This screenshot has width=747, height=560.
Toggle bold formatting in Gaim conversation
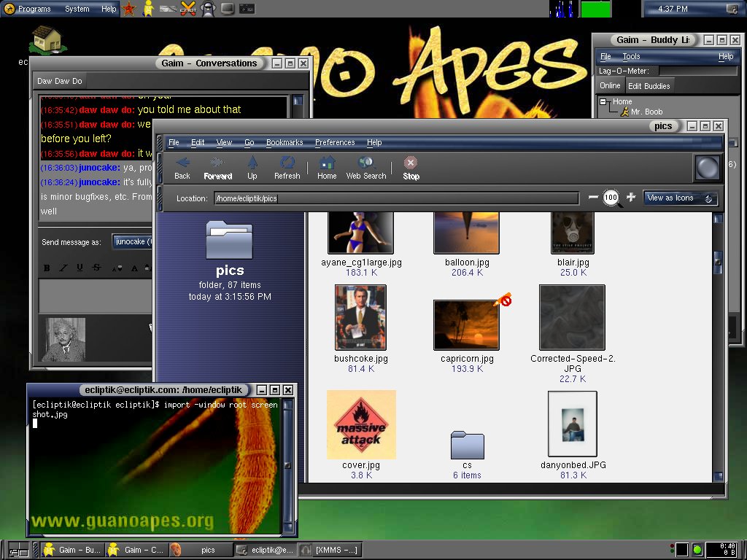(x=47, y=268)
